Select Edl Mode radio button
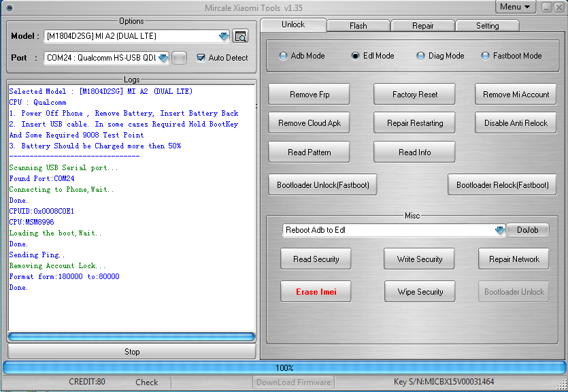 point(355,56)
